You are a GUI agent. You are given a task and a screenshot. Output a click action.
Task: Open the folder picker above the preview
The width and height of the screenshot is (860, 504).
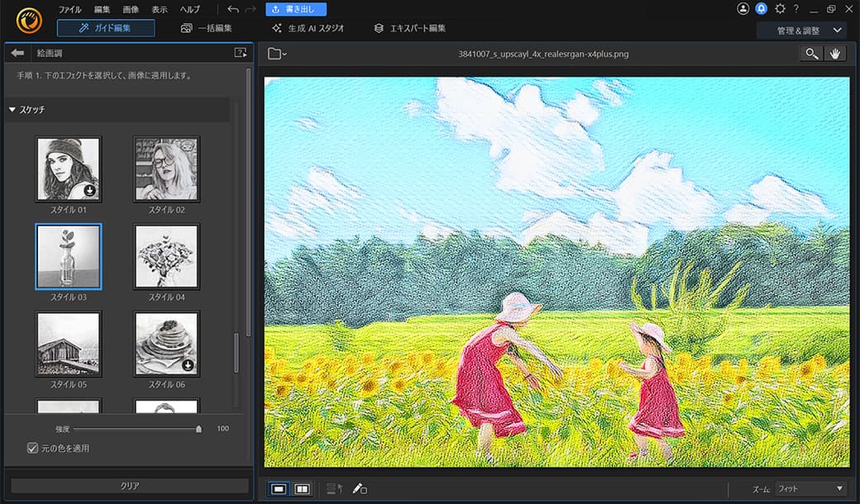[x=276, y=53]
